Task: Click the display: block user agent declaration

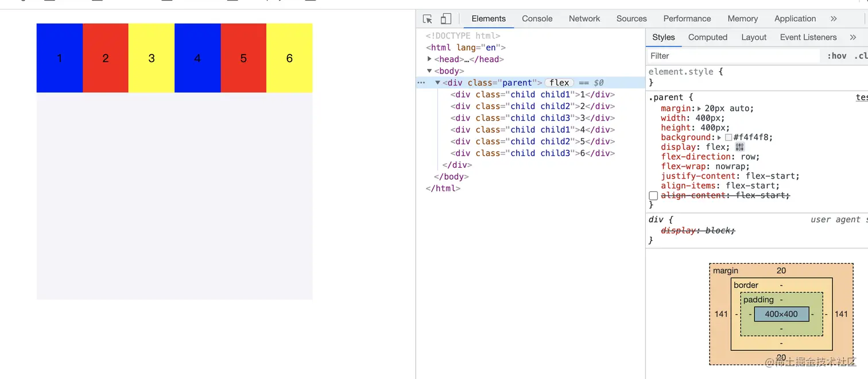Action: pyautogui.click(x=698, y=231)
